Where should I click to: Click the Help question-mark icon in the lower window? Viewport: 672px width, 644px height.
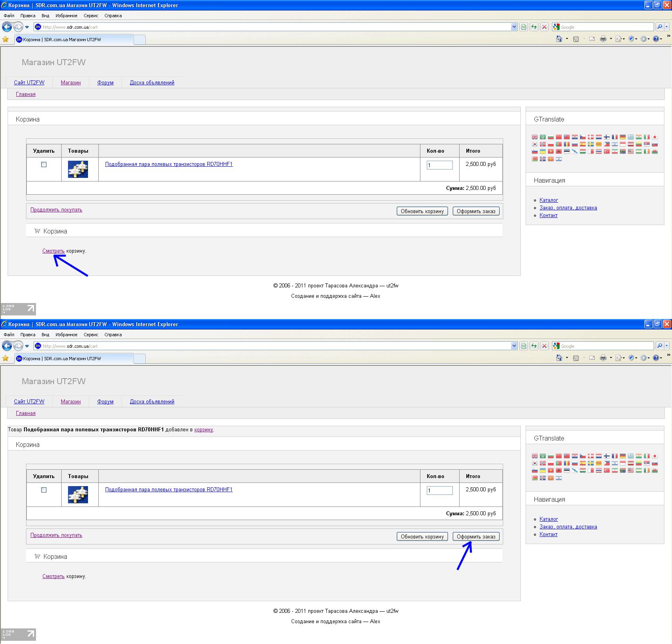point(656,358)
